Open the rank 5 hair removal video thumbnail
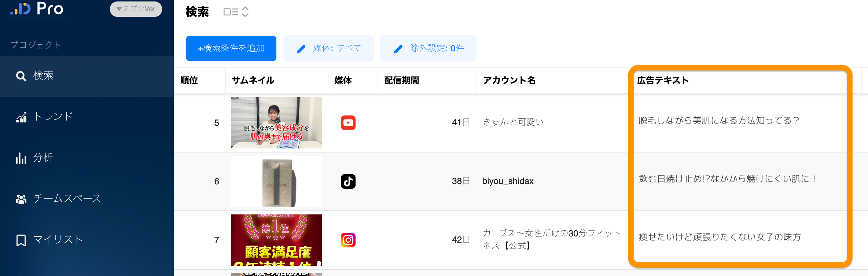The image size is (868, 276). pos(276,123)
